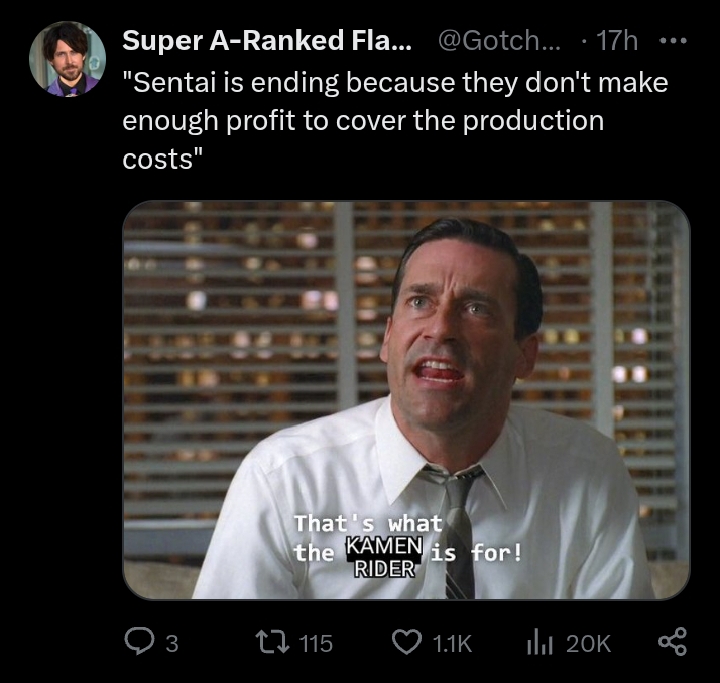Open the three-dot more options menu
Viewport: 720px width, 683px height.
[674, 42]
